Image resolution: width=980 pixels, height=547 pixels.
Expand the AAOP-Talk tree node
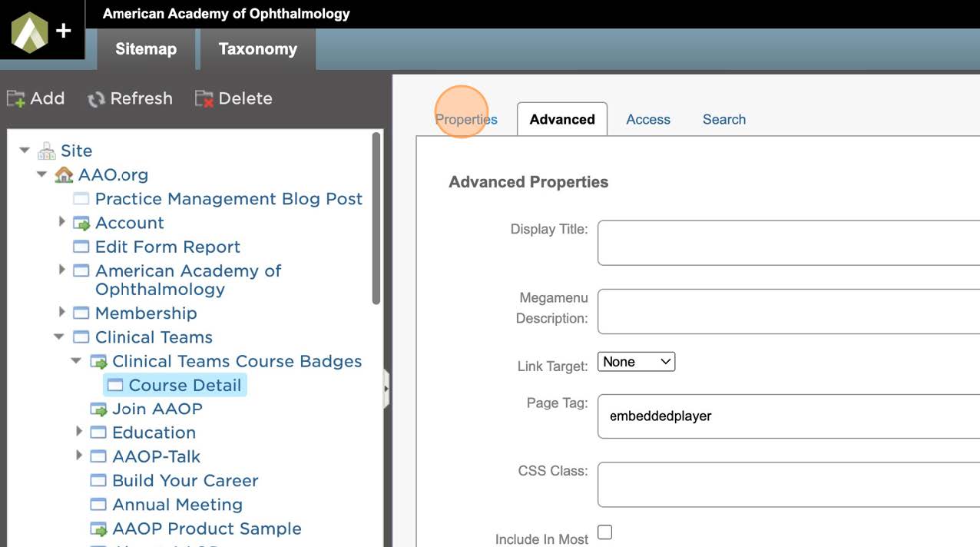pos(79,456)
